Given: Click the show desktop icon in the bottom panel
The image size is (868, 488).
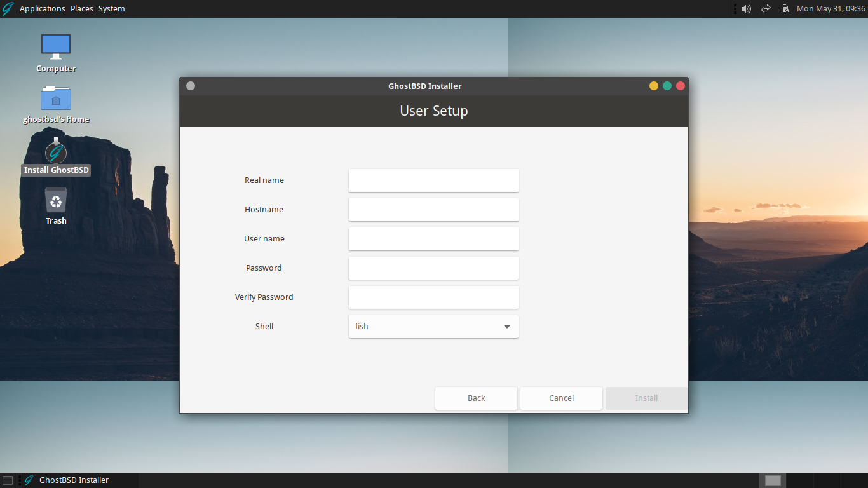Looking at the screenshot, I should pos(8,480).
